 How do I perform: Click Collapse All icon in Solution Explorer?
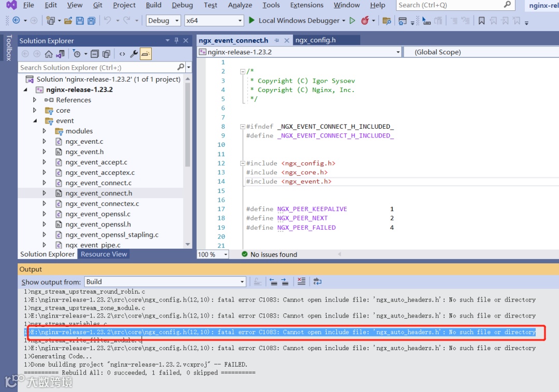pos(95,54)
